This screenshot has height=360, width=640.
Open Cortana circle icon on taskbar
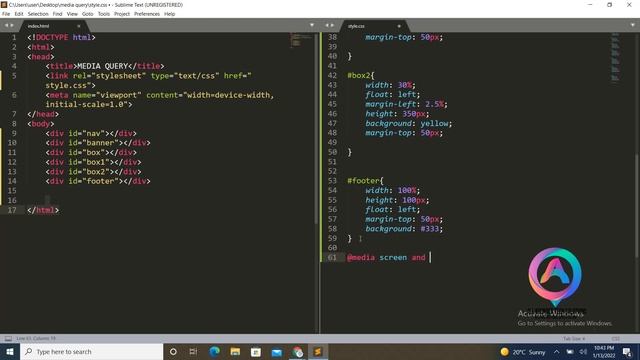click(173, 351)
